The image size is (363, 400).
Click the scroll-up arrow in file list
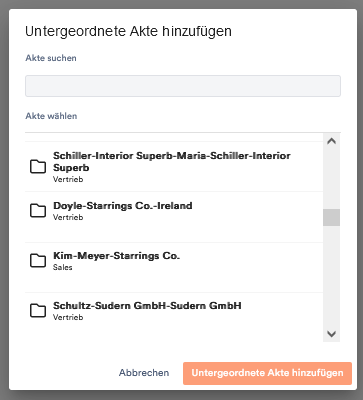click(x=331, y=141)
